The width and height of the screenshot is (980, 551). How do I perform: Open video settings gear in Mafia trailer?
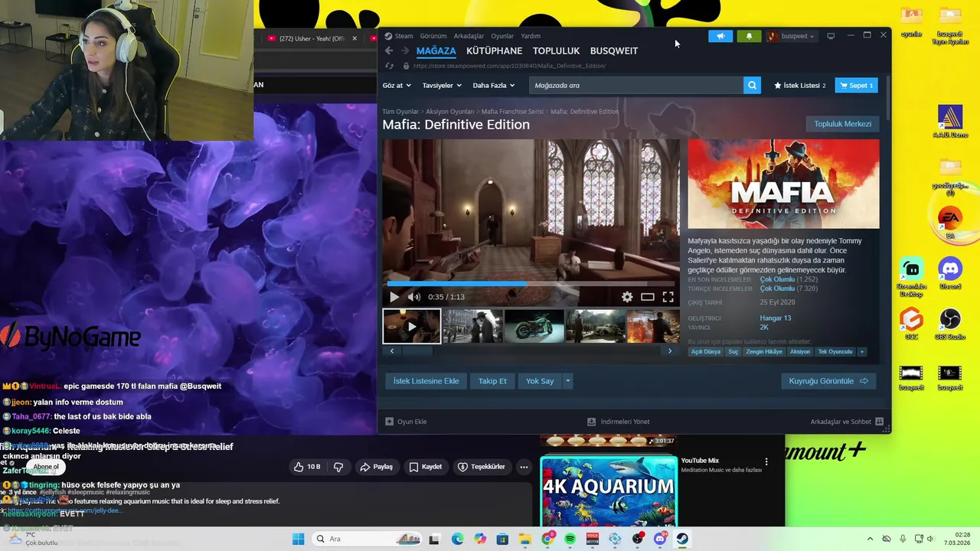coord(627,297)
